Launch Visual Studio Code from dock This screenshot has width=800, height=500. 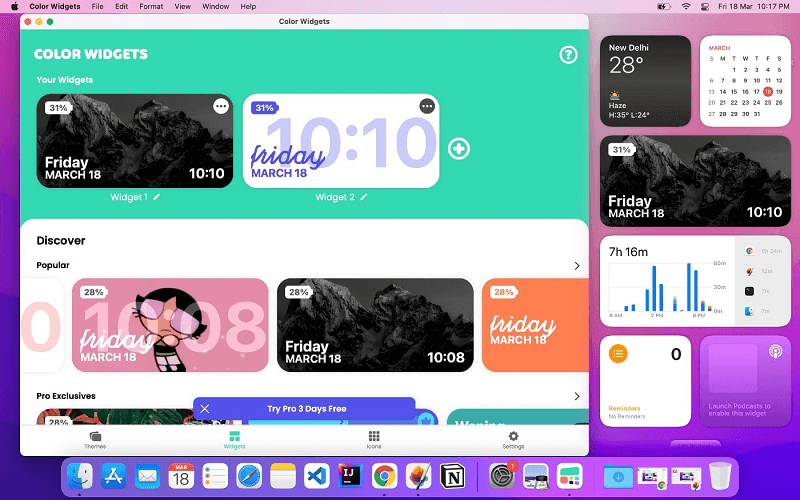click(x=317, y=476)
